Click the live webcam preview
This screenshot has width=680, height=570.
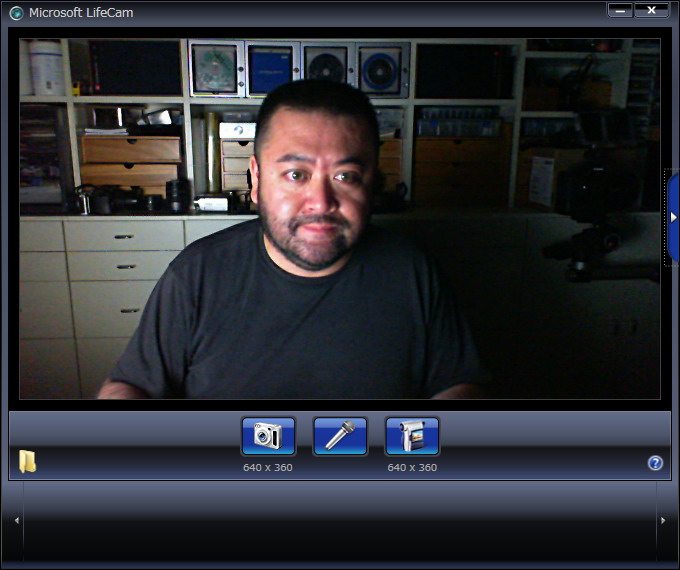click(340, 219)
